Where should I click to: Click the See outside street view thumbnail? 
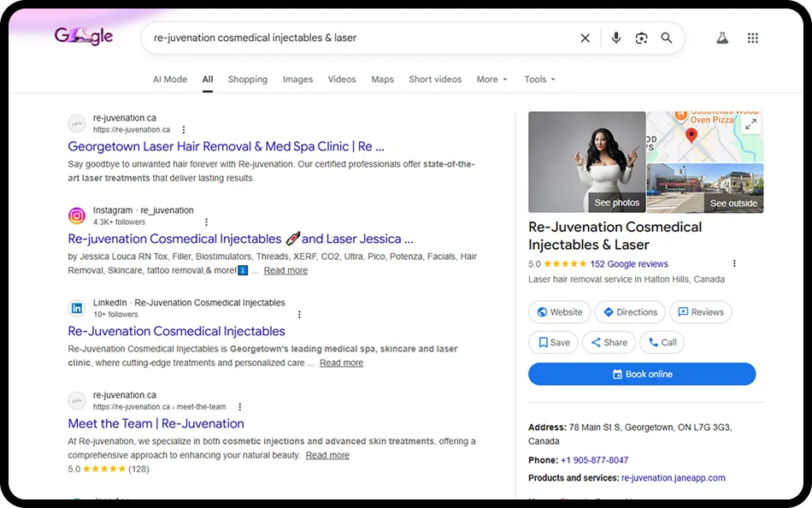pyautogui.click(x=705, y=188)
